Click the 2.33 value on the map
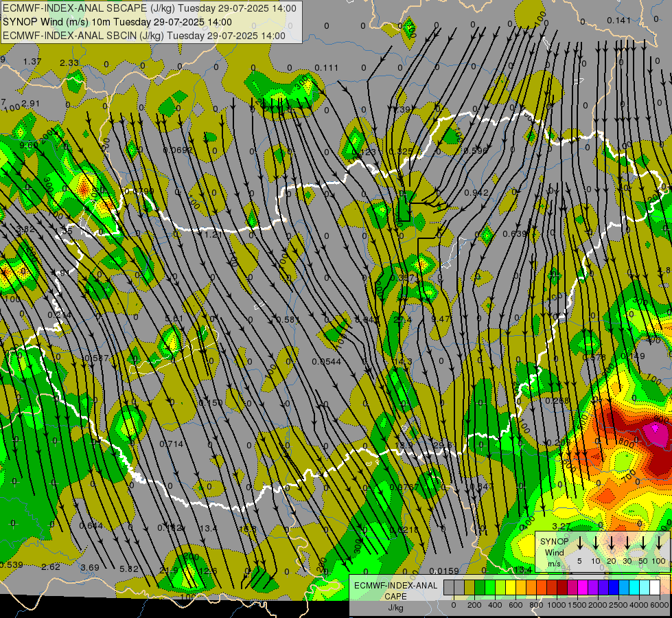672x618 pixels. [69, 62]
